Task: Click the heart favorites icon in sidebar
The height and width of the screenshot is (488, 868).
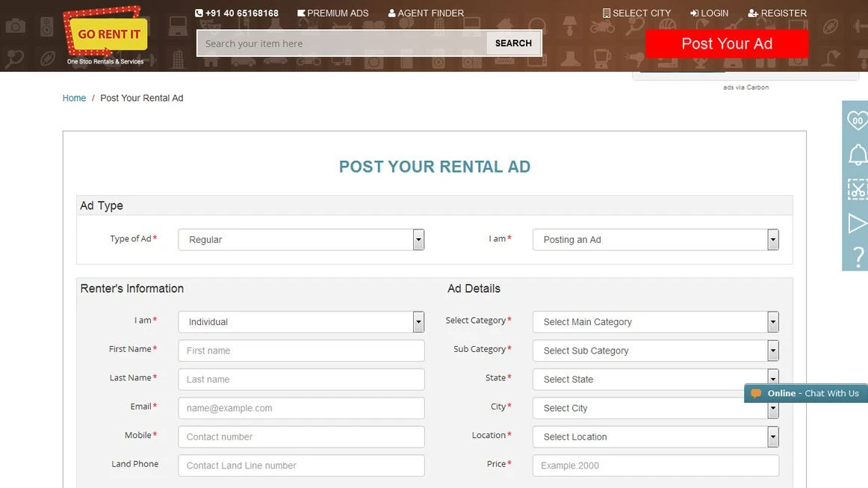Action: pos(857,120)
